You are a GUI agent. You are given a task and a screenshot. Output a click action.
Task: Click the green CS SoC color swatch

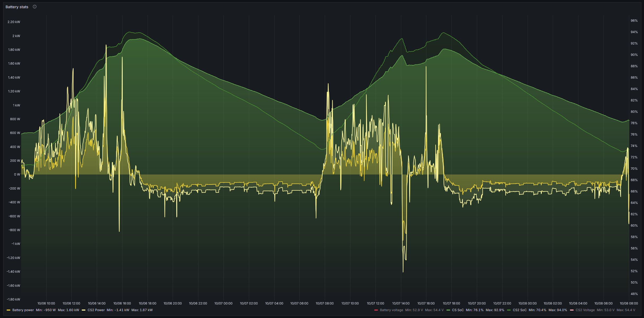click(x=448, y=310)
